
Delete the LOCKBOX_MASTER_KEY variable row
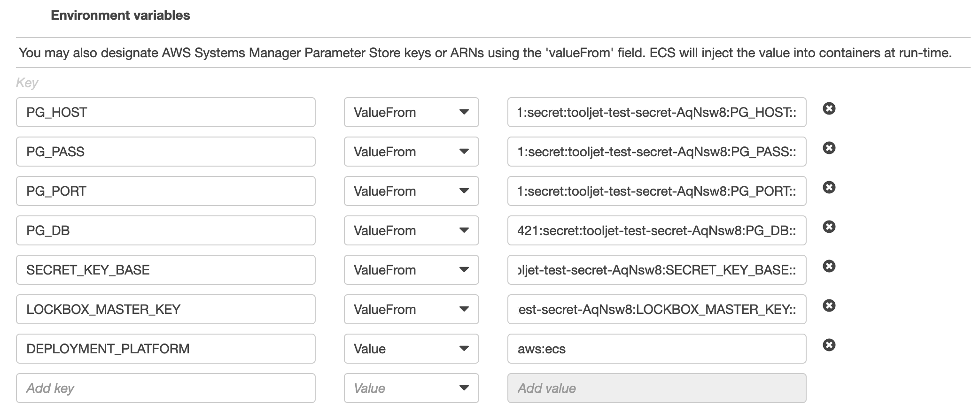click(829, 306)
